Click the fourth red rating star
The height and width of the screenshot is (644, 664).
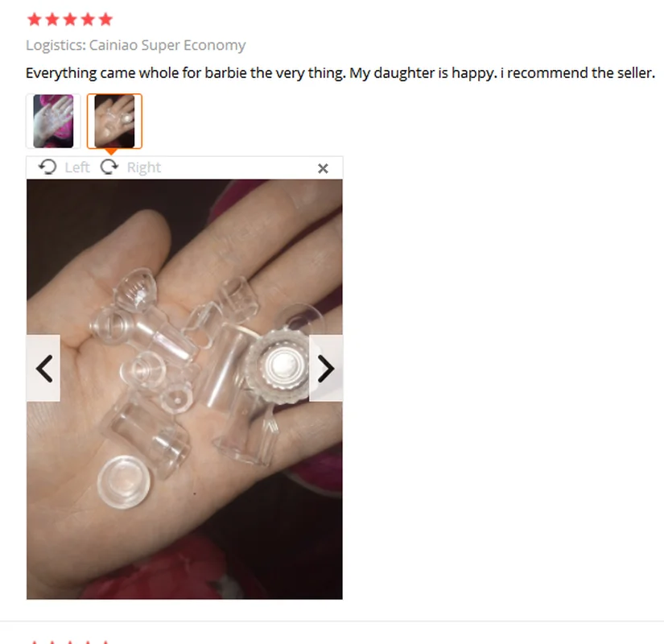pyautogui.click(x=88, y=19)
